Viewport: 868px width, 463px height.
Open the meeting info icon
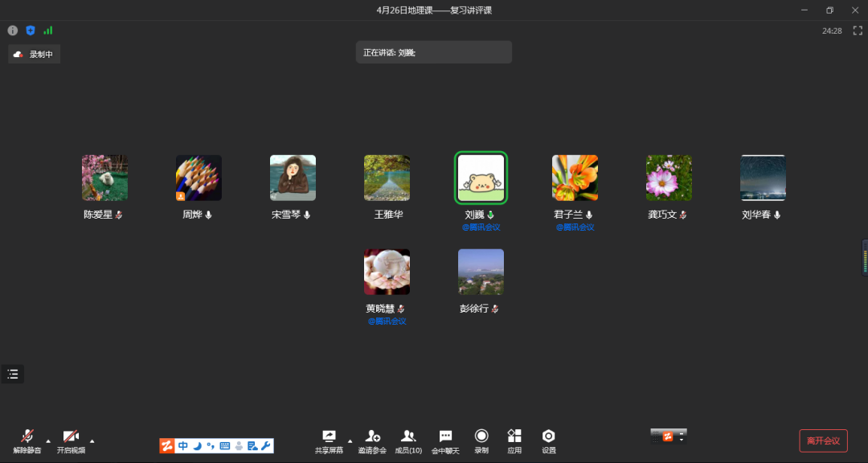tap(13, 31)
